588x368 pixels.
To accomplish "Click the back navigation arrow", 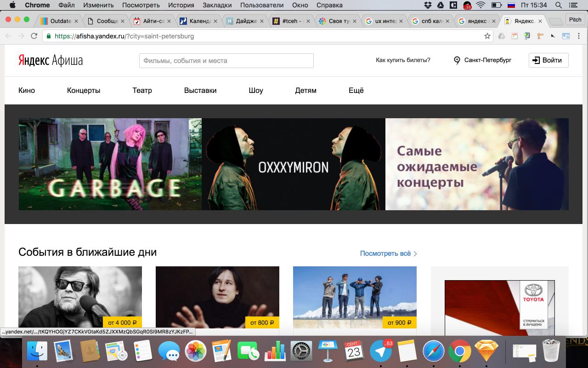I will click(9, 36).
